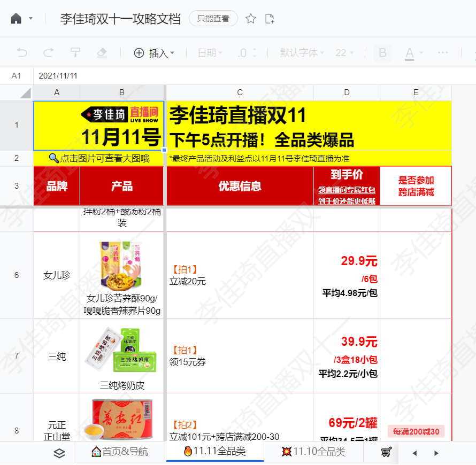
Task: Select the format painter tool
Action: [75, 53]
